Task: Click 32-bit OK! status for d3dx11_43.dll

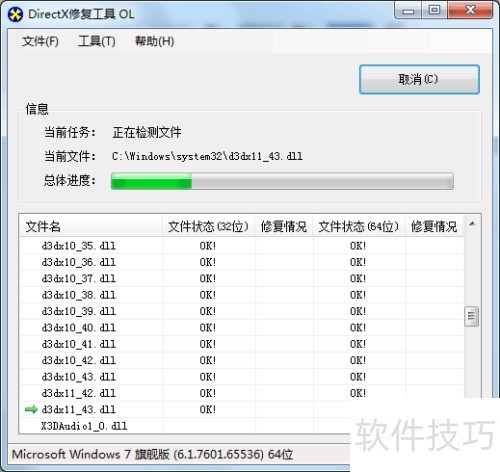Action: click(208, 410)
